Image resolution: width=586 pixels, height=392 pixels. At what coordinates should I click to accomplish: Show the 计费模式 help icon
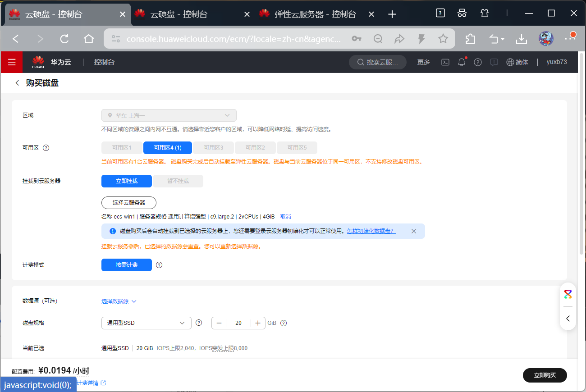pyautogui.click(x=159, y=265)
